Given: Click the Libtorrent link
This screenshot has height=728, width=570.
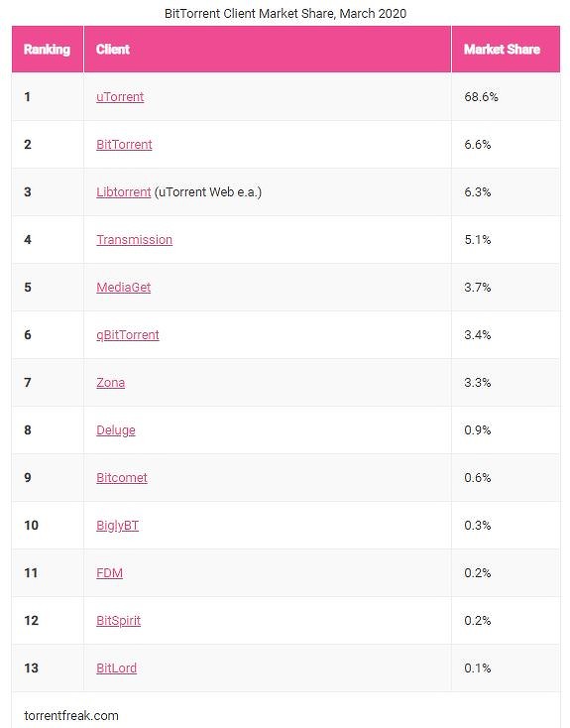Looking at the screenshot, I should pos(124,192).
